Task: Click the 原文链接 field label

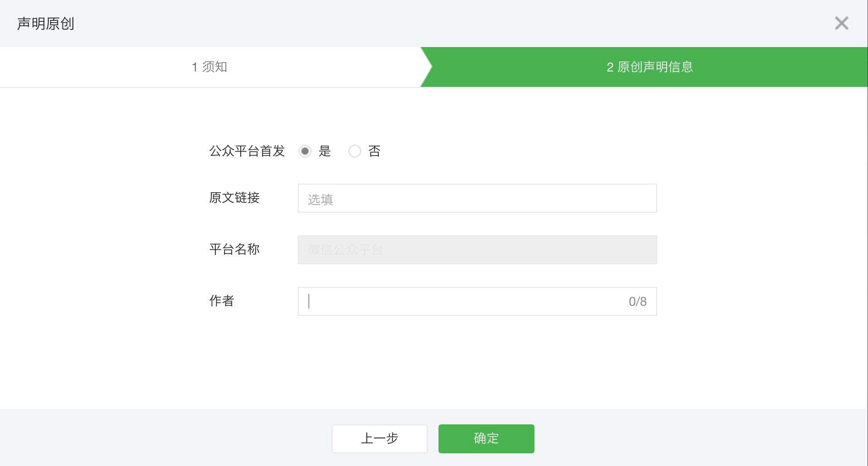Action: 234,198
